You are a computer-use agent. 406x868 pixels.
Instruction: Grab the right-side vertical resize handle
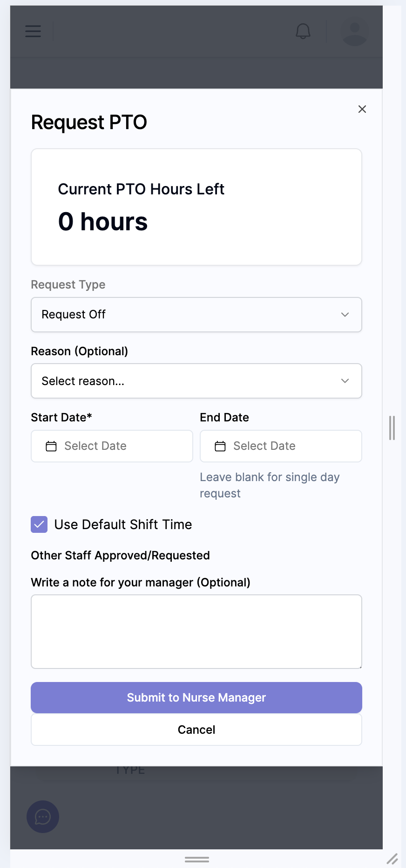(x=392, y=428)
